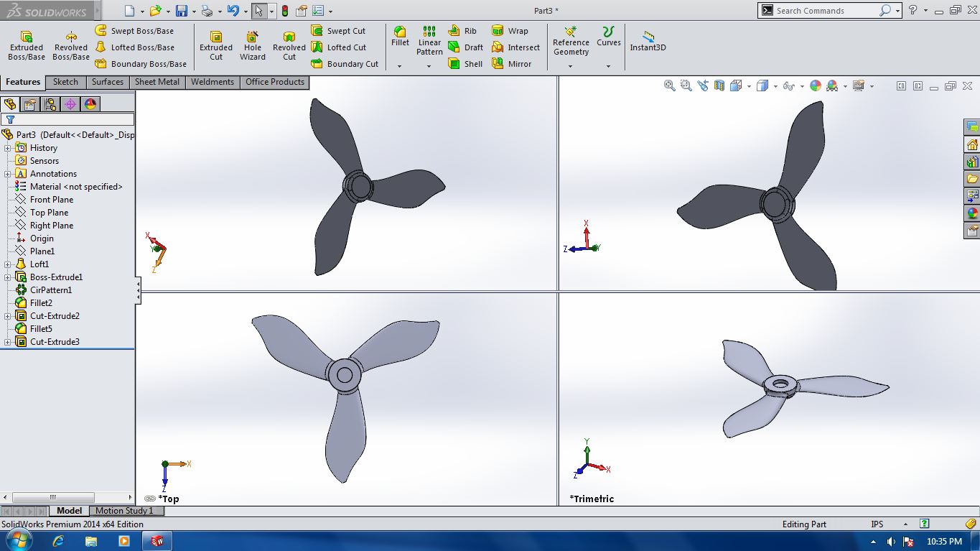
Task: Open the Reference Geometry dropdown arrow
Action: [571, 66]
